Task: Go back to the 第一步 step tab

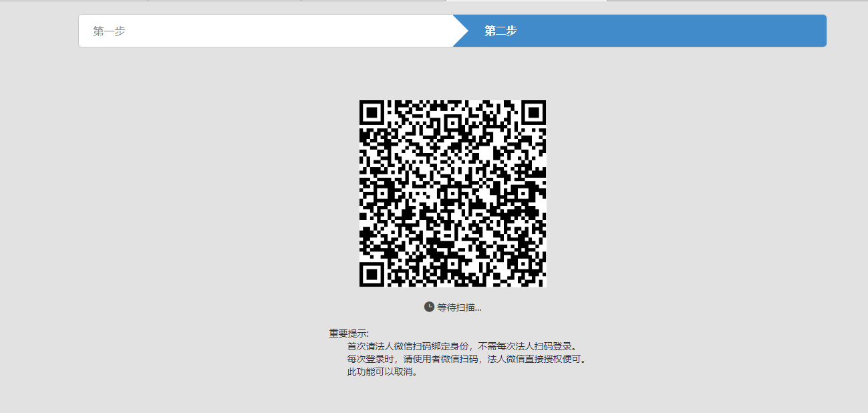Action: pos(266,31)
